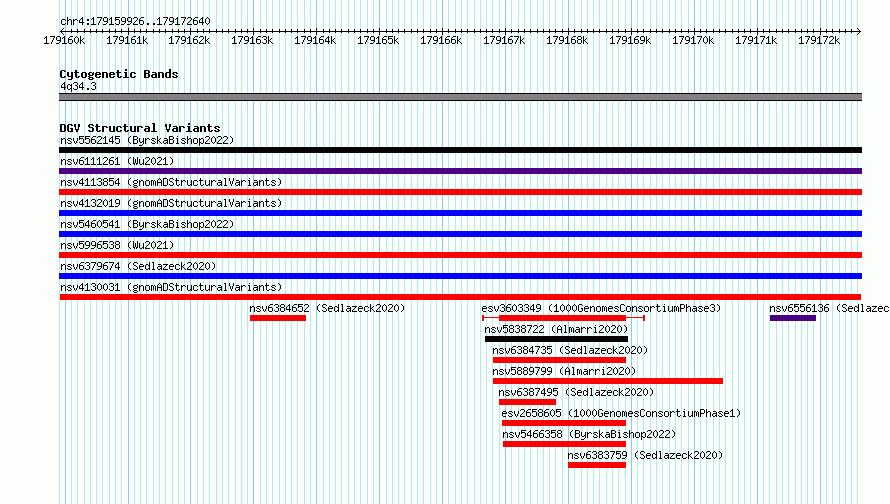Click the red nsv4113854 variant bar
Viewport: 890px width, 504px height.
tap(460, 192)
